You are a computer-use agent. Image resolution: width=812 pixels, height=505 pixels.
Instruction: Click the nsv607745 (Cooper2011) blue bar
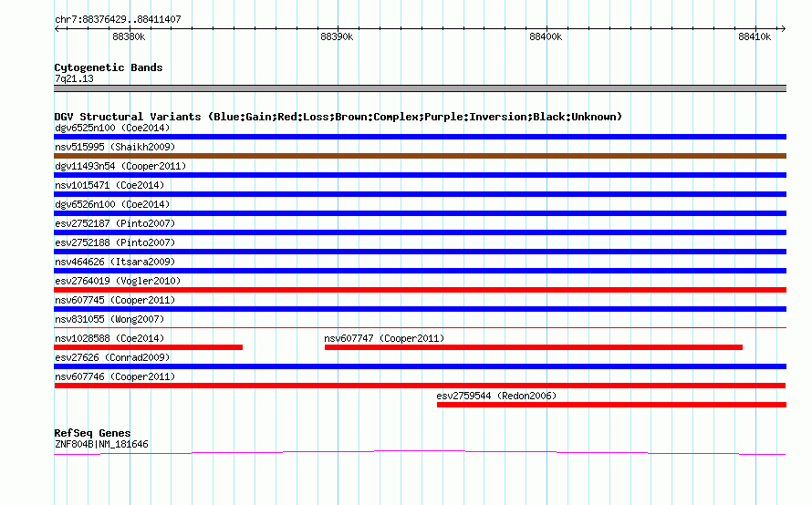tap(420, 309)
